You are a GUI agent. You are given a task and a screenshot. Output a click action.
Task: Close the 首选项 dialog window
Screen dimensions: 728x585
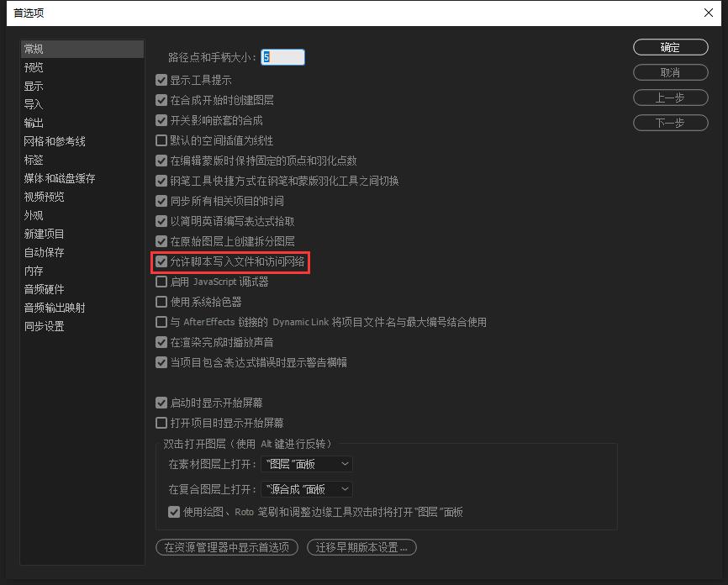(x=709, y=13)
